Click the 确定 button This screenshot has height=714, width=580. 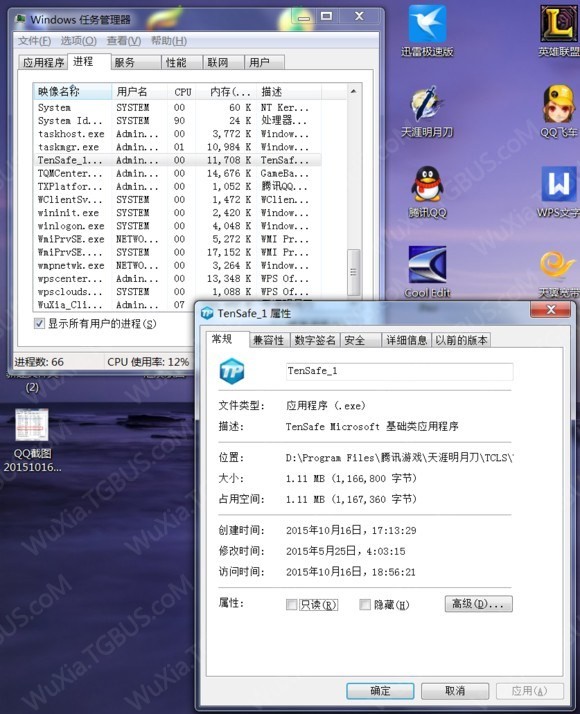pyautogui.click(x=380, y=691)
